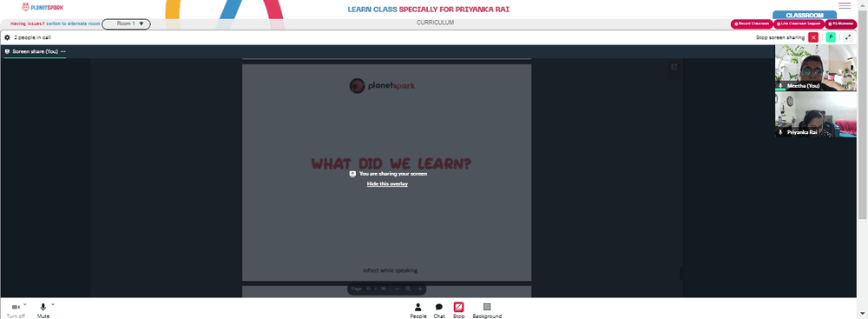Viewport: 868px width, 319px height.
Task: Click the PlanetSpark logo at top left
Action: point(43,7)
